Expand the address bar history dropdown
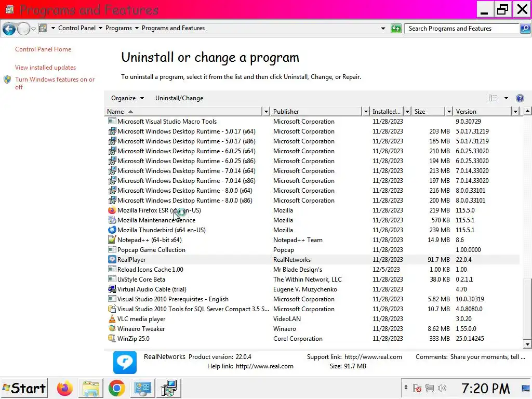The height and width of the screenshot is (399, 532). coord(383,29)
